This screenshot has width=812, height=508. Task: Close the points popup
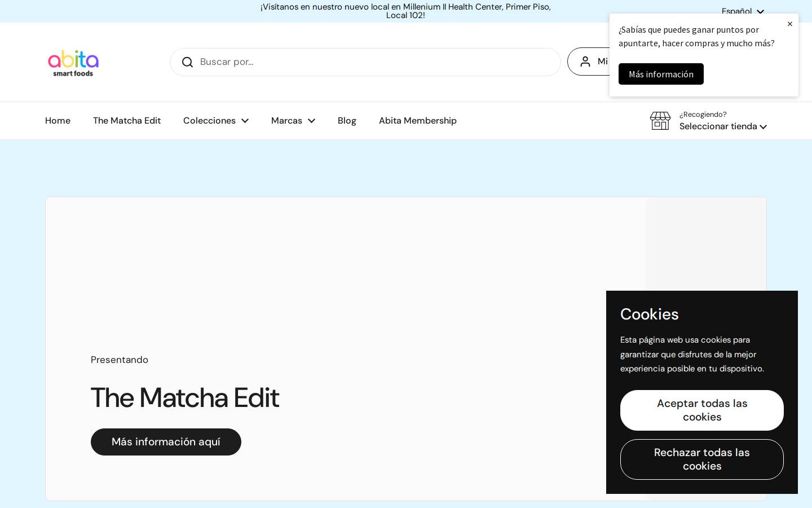point(790,24)
